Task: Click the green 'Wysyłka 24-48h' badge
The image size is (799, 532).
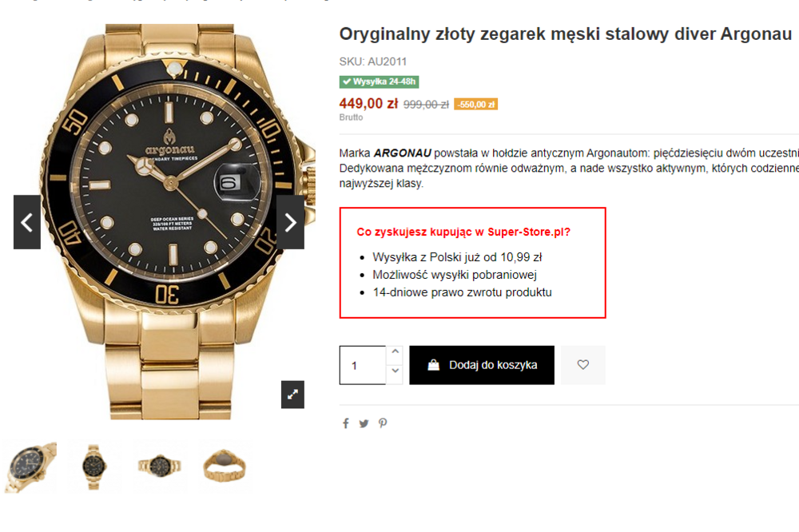Action: click(380, 81)
